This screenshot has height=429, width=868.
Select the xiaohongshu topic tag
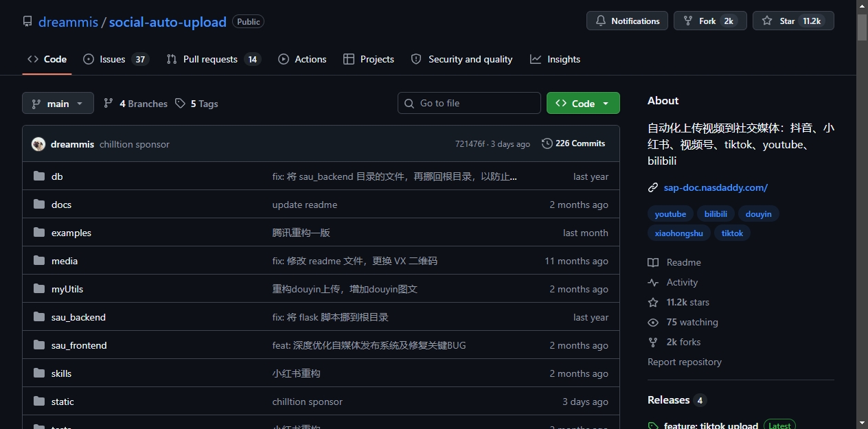[679, 233]
